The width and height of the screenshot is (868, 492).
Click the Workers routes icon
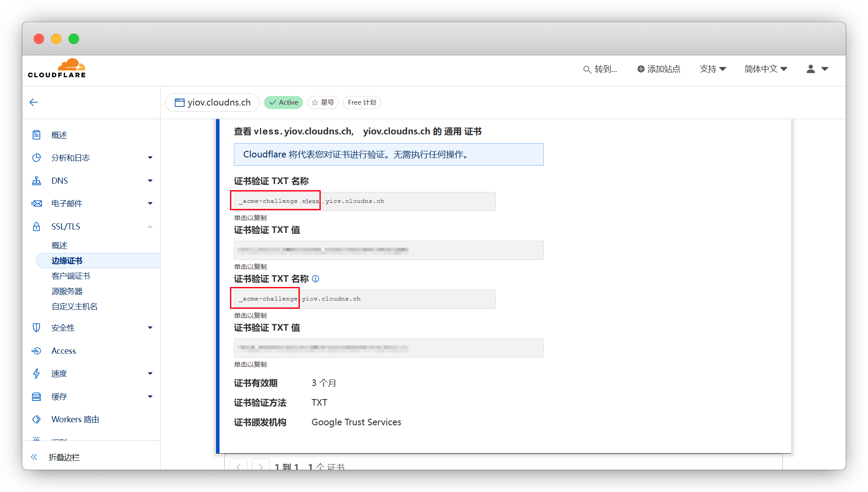tap(37, 420)
